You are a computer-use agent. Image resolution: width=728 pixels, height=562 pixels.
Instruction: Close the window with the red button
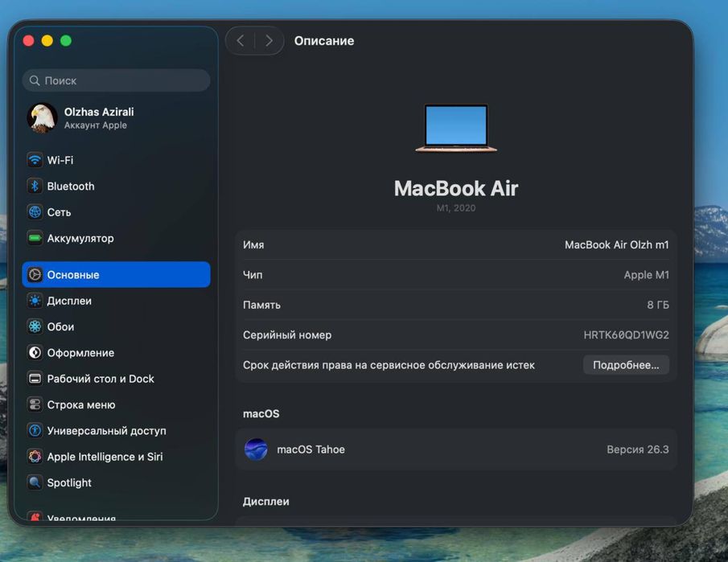click(x=28, y=41)
